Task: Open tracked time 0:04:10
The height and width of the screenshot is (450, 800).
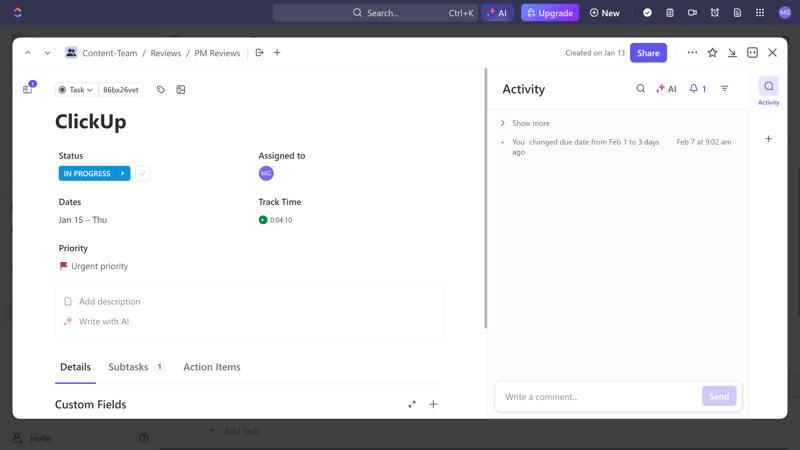Action: [281, 220]
